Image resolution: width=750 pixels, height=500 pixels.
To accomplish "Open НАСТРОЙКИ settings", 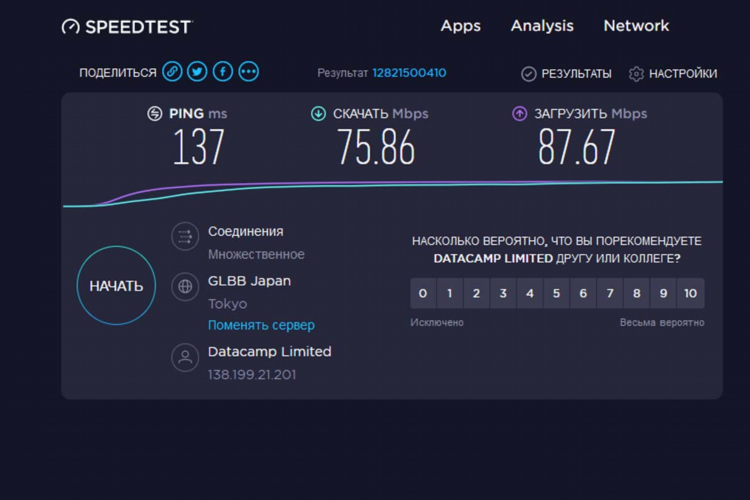I will pyautogui.click(x=683, y=74).
